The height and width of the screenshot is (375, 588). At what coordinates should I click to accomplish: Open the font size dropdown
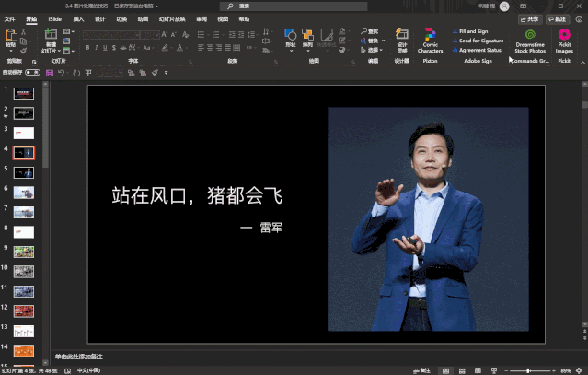pyautogui.click(x=157, y=34)
